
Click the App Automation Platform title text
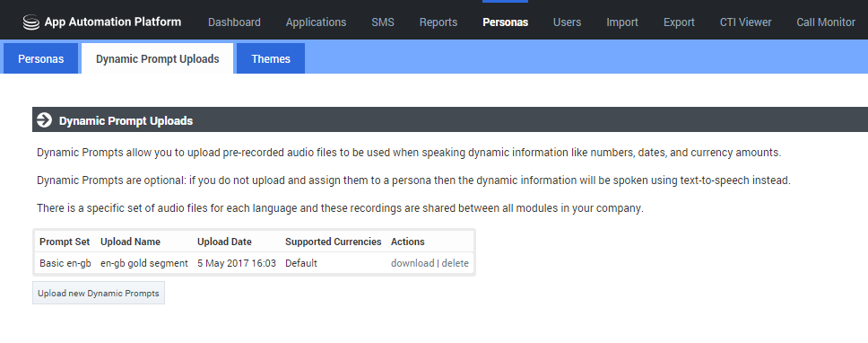coord(113,22)
